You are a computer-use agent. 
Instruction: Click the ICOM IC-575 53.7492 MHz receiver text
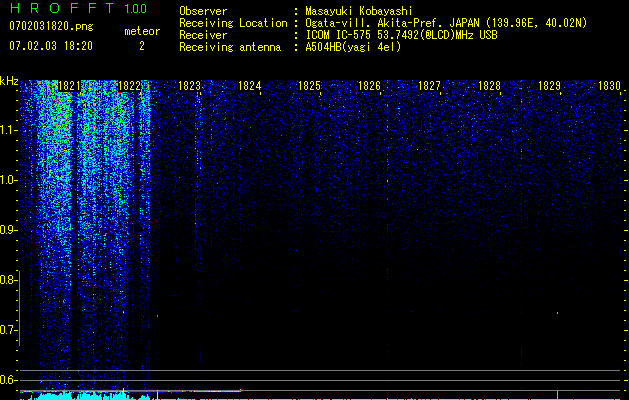pos(401,35)
